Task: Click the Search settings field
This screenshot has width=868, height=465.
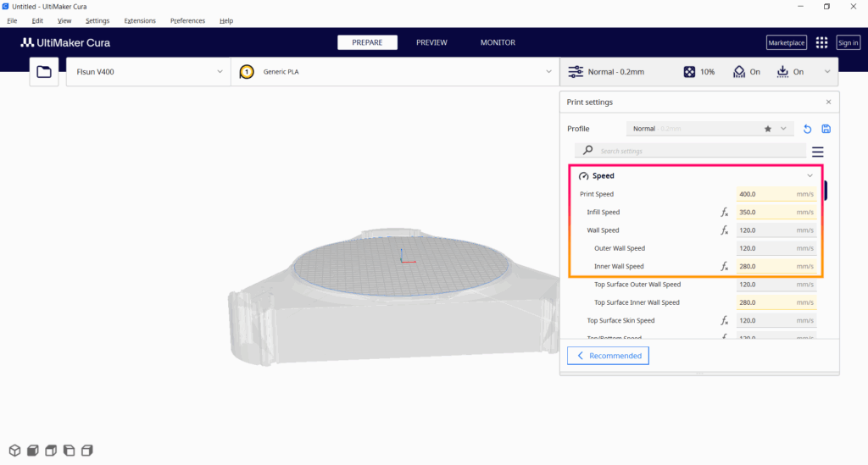Action: coord(690,151)
